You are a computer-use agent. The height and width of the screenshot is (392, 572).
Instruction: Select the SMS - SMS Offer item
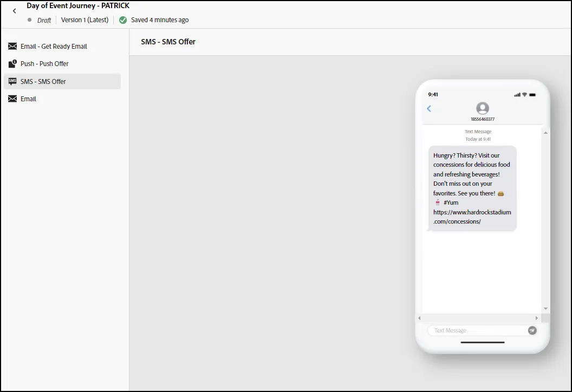click(x=62, y=81)
